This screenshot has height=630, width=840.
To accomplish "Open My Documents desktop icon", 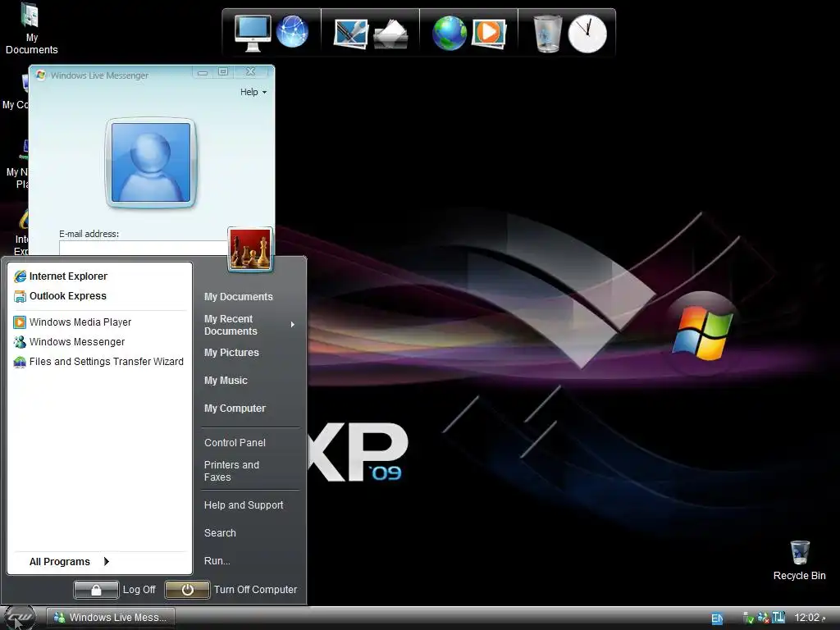I will 31,30.
